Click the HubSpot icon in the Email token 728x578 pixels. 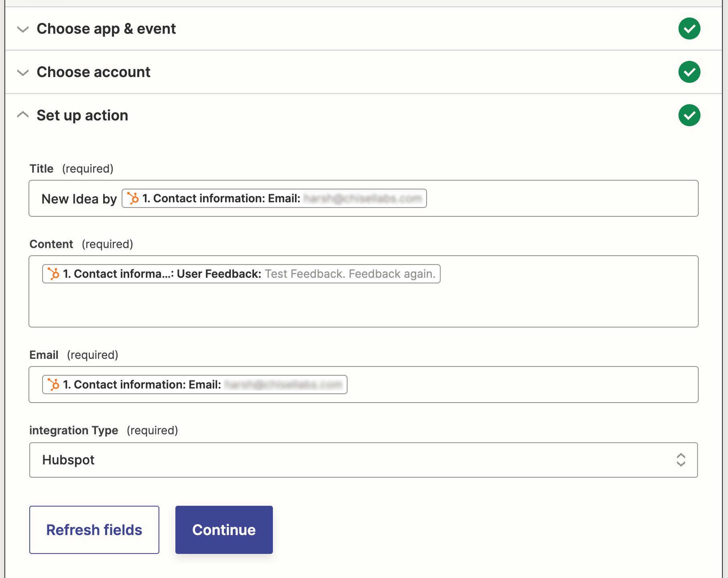[53, 384]
